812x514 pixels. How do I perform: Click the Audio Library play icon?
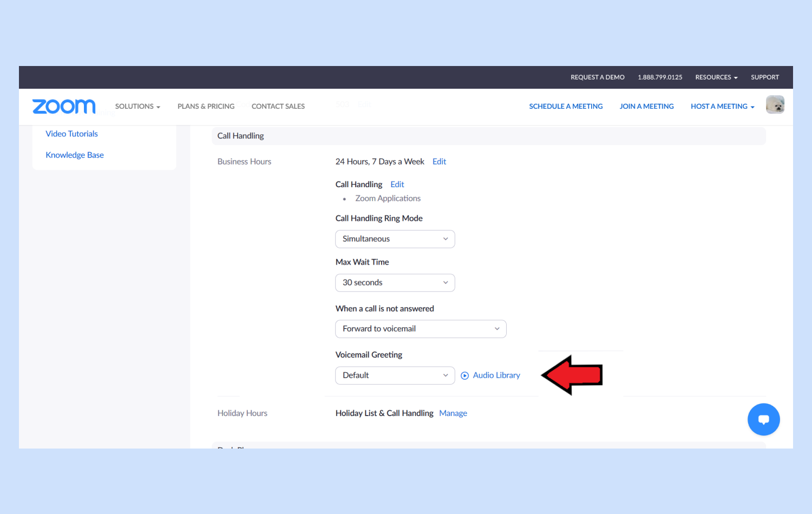464,375
